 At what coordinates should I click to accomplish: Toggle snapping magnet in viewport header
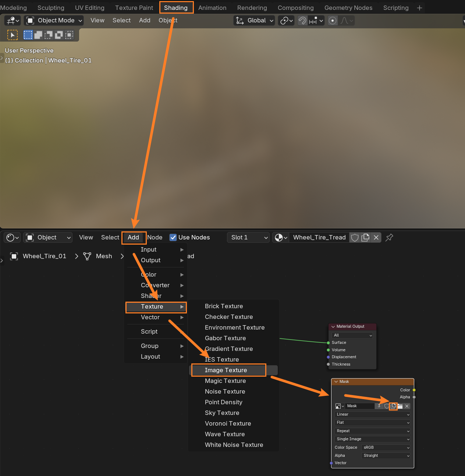tap(302, 21)
